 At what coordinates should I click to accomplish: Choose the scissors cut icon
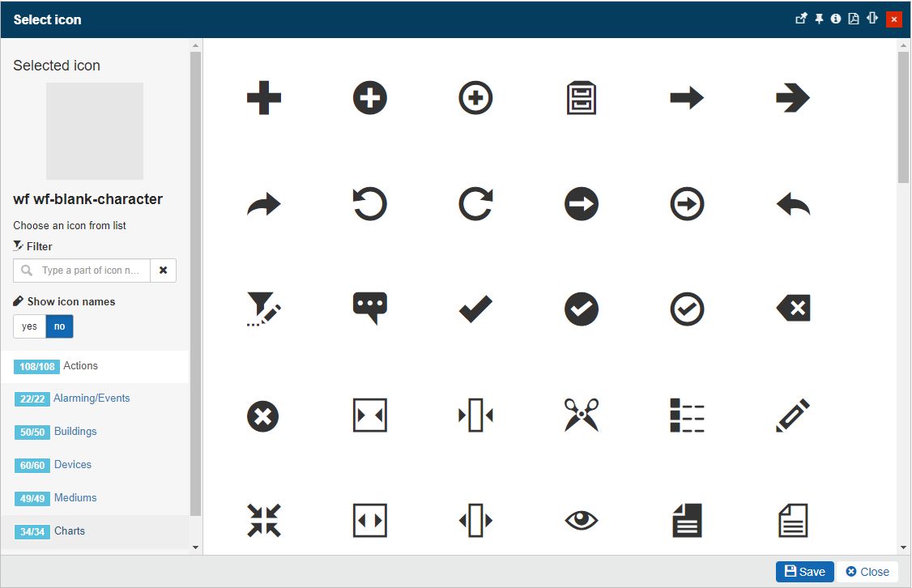point(581,415)
